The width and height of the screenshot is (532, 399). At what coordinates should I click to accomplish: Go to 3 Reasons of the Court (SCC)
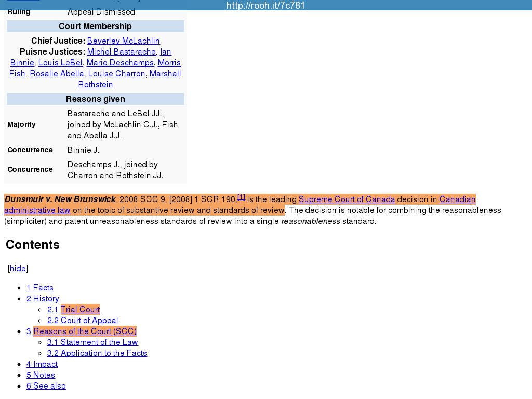click(x=82, y=331)
